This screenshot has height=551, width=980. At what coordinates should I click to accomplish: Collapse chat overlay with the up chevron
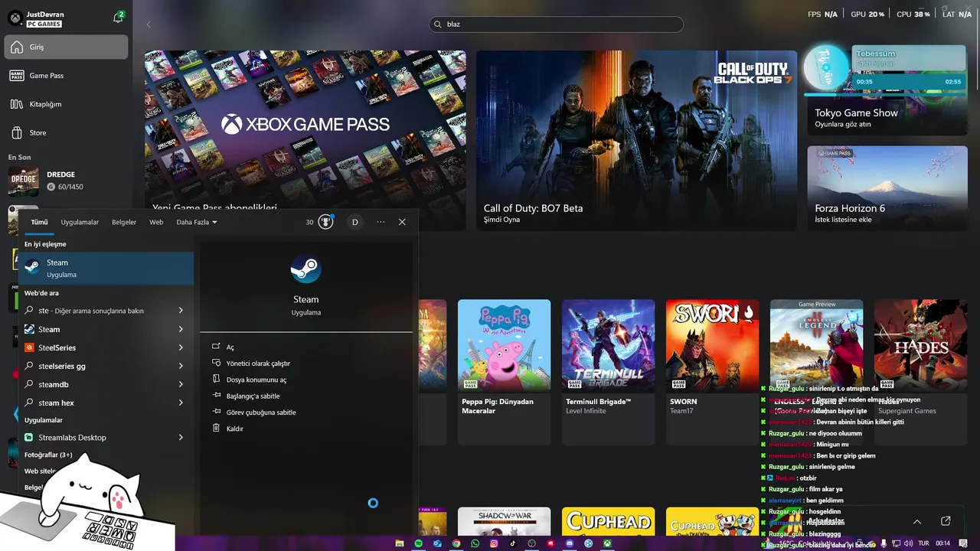click(x=917, y=521)
